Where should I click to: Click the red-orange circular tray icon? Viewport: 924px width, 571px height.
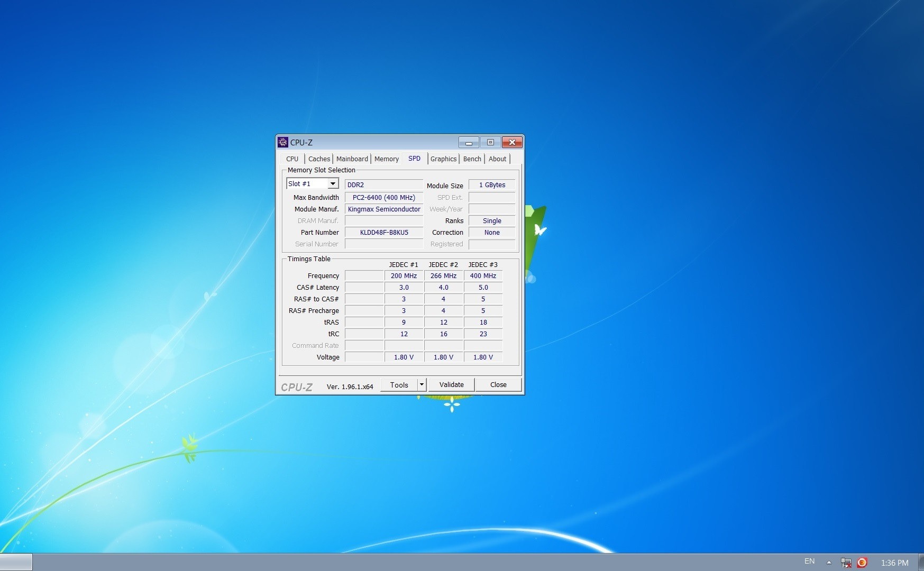pyautogui.click(x=862, y=563)
